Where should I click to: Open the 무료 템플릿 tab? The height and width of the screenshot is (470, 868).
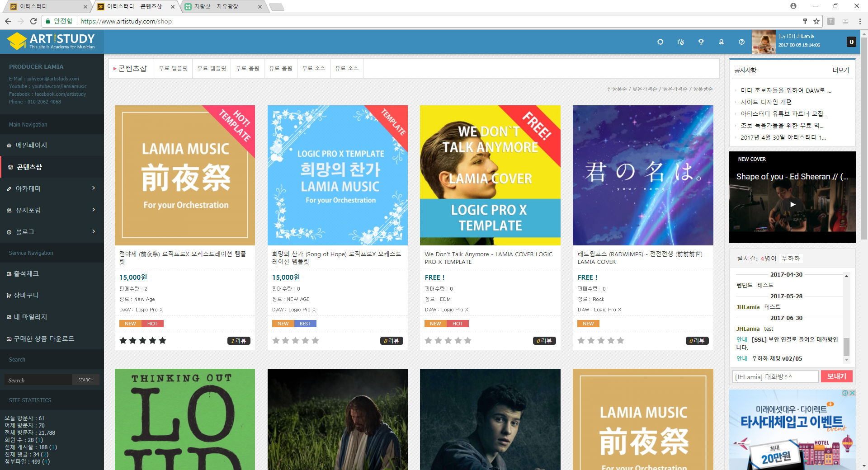(x=173, y=68)
